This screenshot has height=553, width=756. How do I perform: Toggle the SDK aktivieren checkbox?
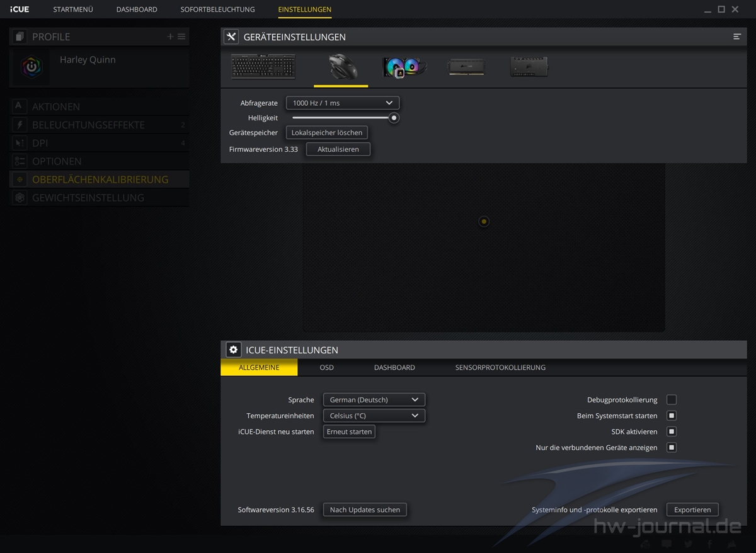click(x=672, y=432)
